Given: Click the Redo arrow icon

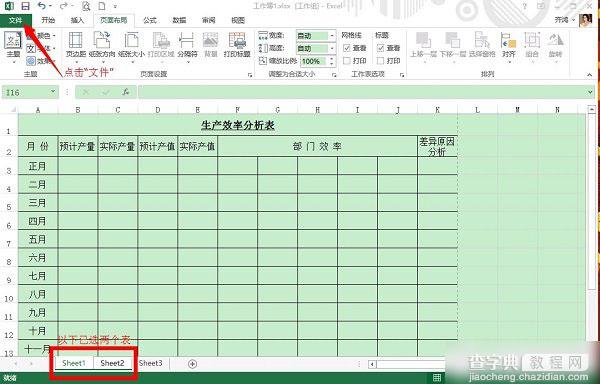Looking at the screenshot, I should click(x=64, y=6).
